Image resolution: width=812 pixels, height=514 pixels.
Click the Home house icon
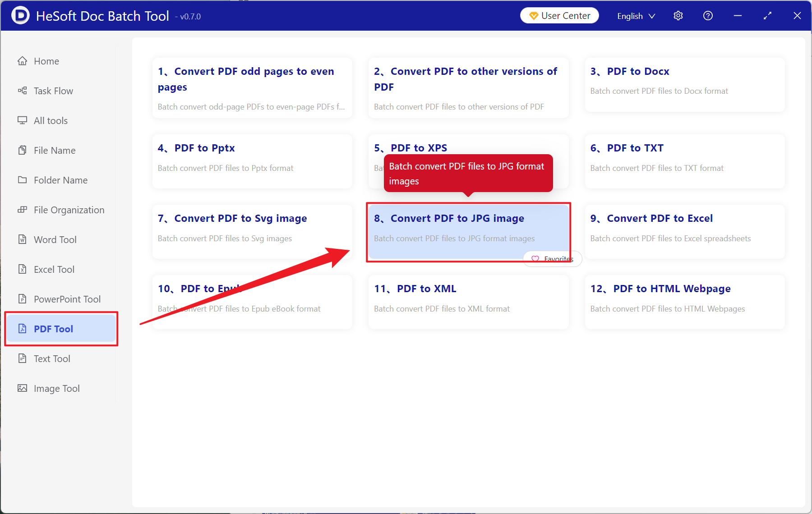coord(22,61)
